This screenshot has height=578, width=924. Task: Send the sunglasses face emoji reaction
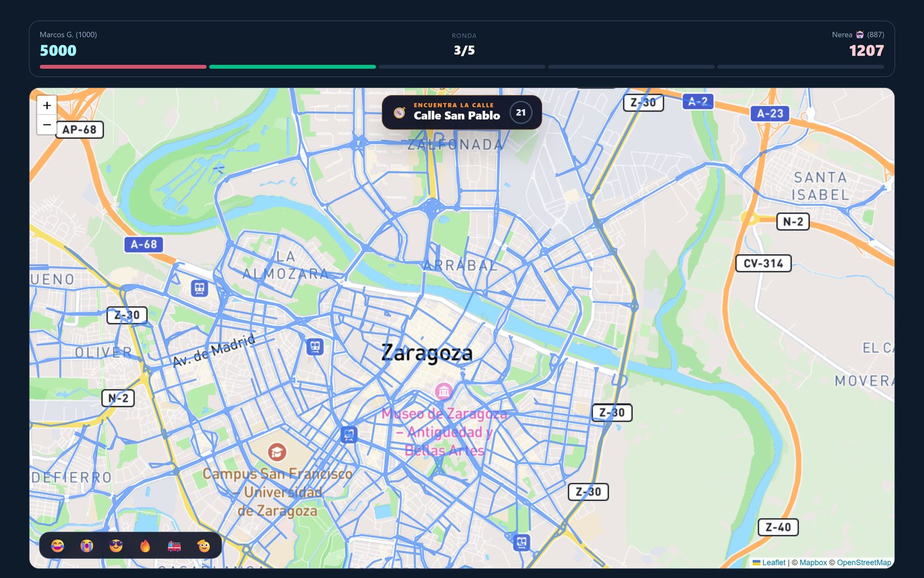click(116, 546)
